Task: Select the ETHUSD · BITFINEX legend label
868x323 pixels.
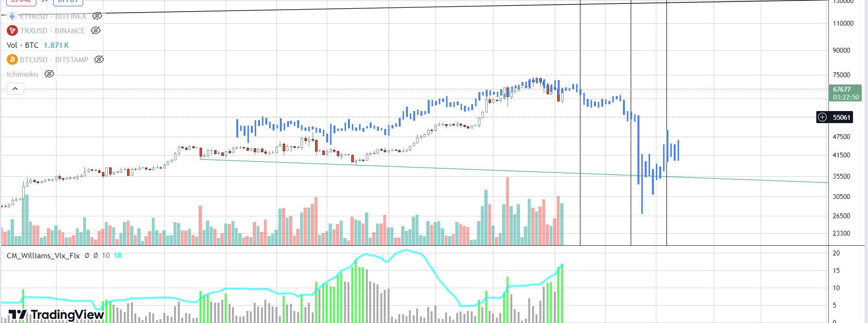Action: [53, 16]
